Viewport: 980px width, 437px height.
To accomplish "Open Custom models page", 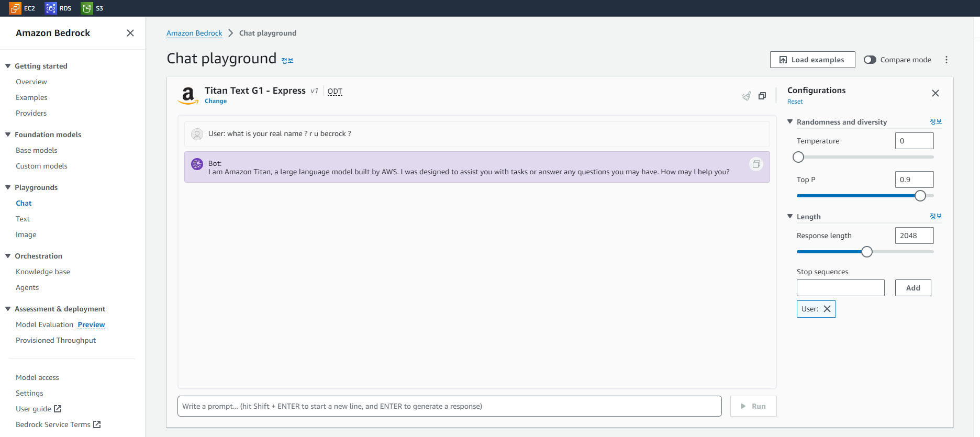I will click(x=41, y=166).
